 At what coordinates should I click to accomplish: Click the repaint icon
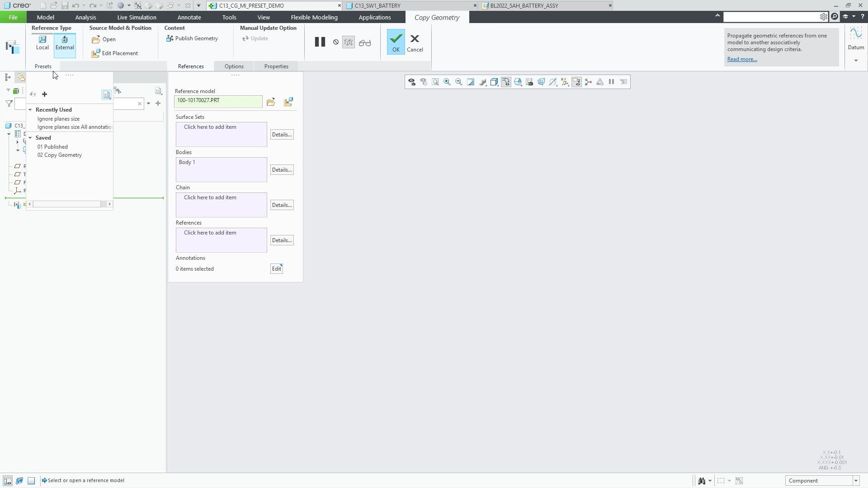471,82
